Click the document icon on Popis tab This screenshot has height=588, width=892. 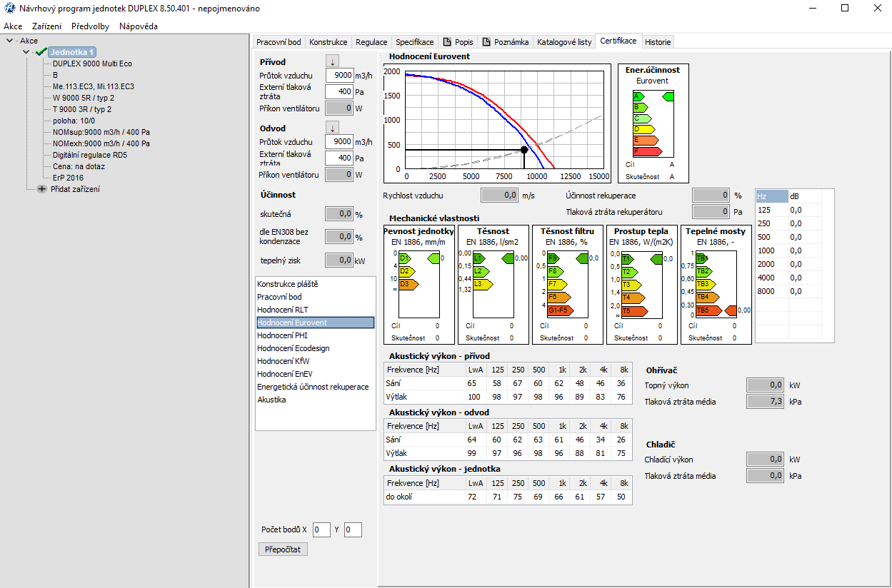click(448, 42)
